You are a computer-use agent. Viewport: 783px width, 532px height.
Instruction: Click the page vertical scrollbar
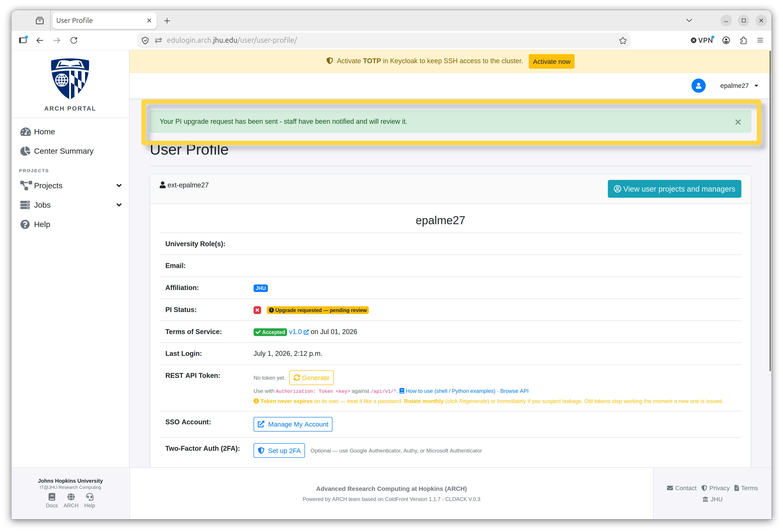click(770, 211)
